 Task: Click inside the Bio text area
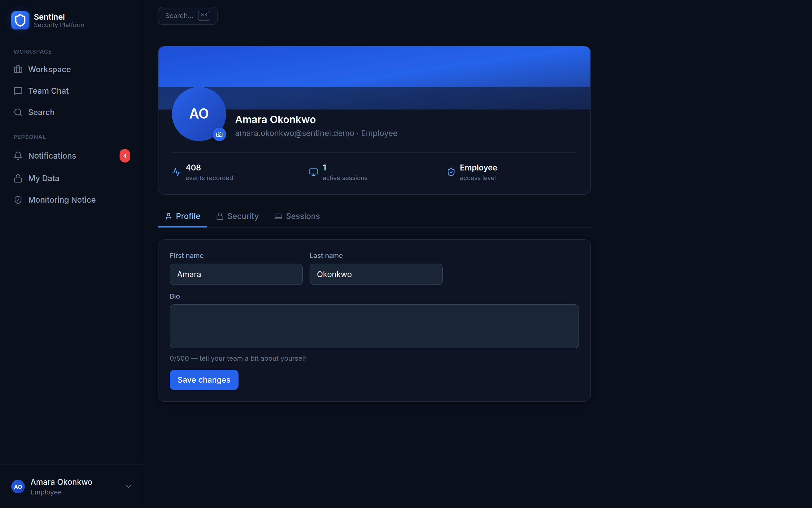tap(374, 326)
